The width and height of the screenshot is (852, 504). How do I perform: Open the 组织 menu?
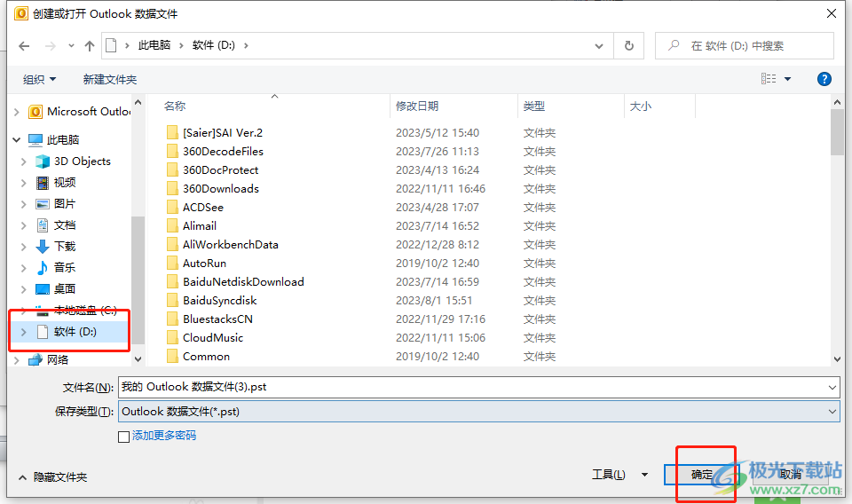[39, 79]
